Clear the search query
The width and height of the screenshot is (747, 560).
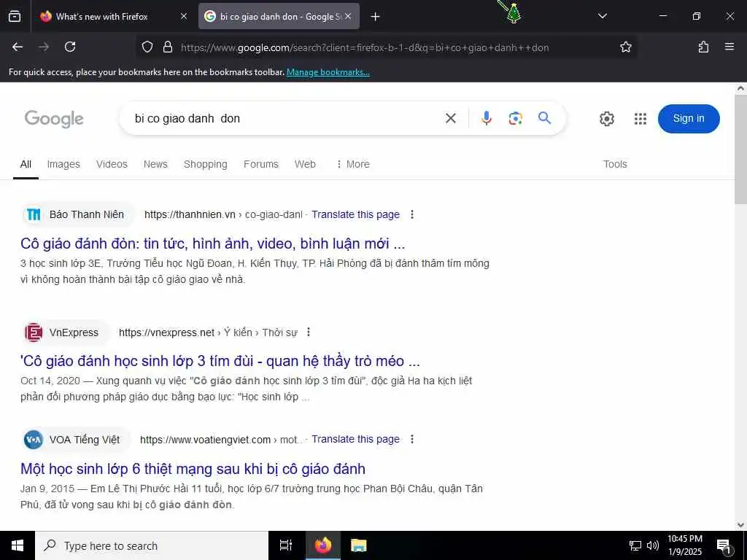(451, 118)
